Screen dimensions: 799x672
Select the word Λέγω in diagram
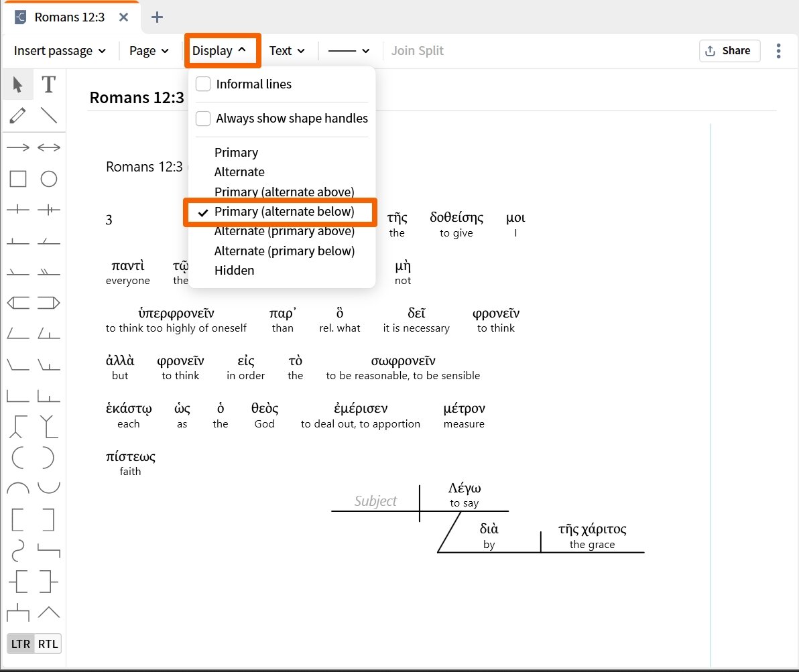pos(465,488)
